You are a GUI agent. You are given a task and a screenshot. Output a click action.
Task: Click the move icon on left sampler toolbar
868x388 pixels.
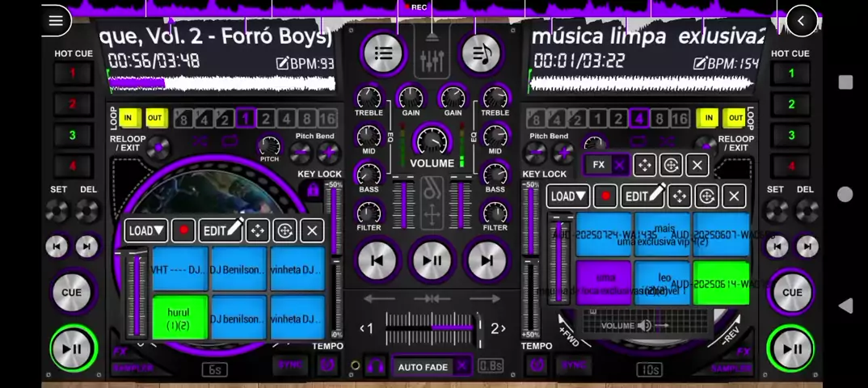pos(258,230)
